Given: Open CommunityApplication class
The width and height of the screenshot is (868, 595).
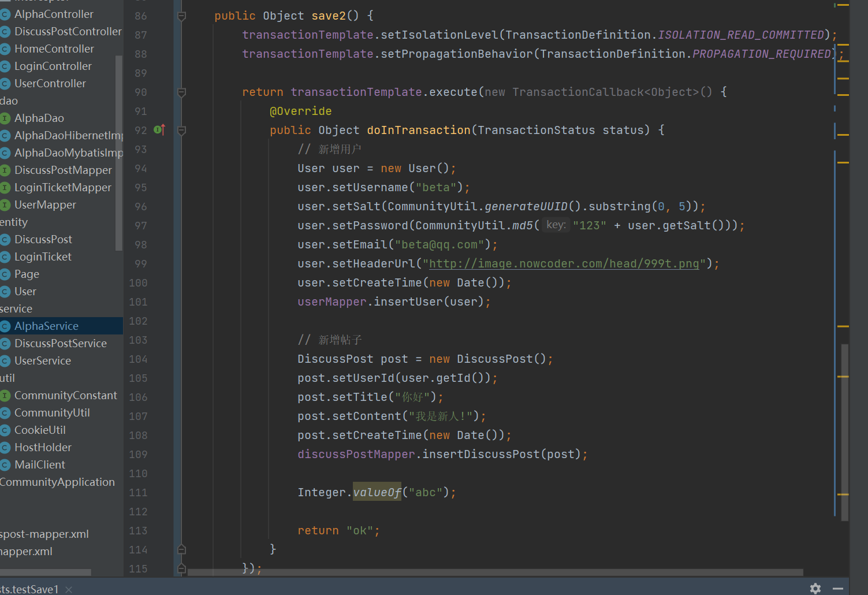Looking at the screenshot, I should (x=57, y=482).
